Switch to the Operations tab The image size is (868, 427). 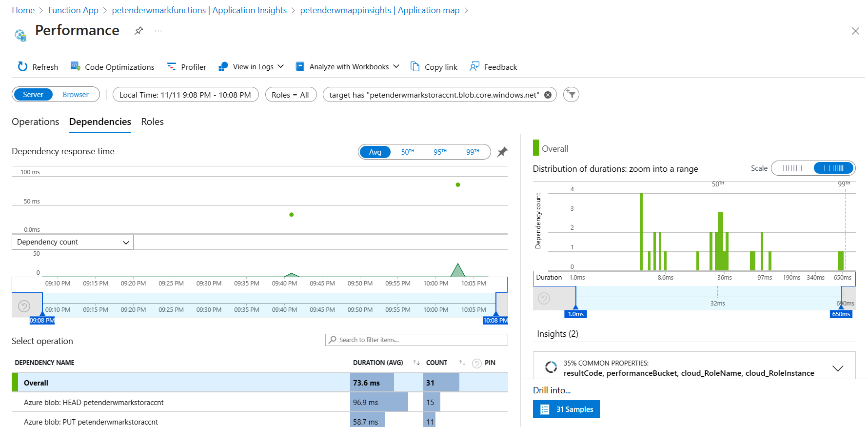[36, 122]
